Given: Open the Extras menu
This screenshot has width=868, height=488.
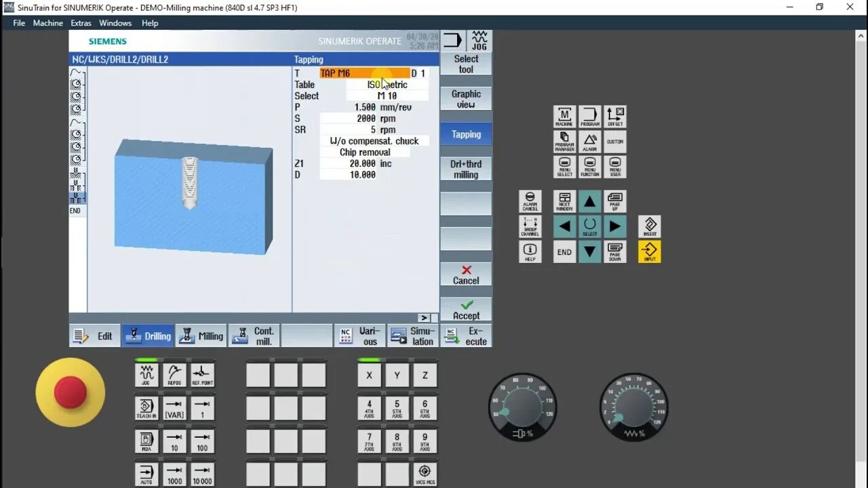Looking at the screenshot, I should click(81, 23).
